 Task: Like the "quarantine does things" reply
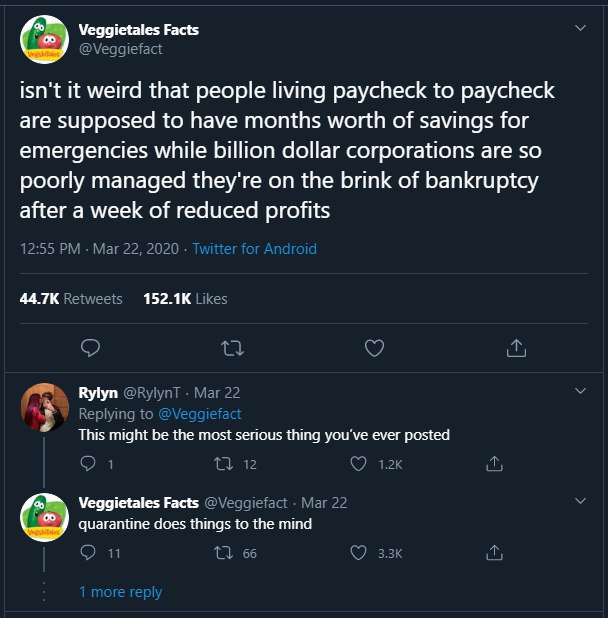(358, 552)
